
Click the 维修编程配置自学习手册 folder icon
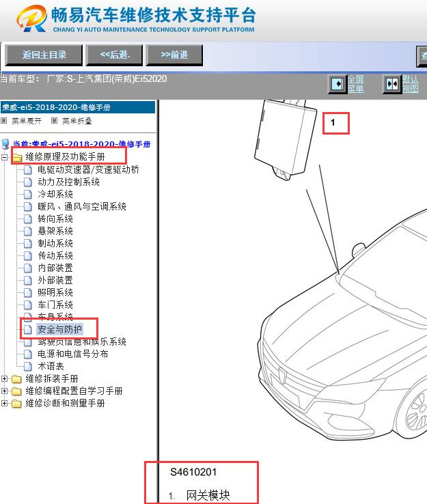click(16, 391)
